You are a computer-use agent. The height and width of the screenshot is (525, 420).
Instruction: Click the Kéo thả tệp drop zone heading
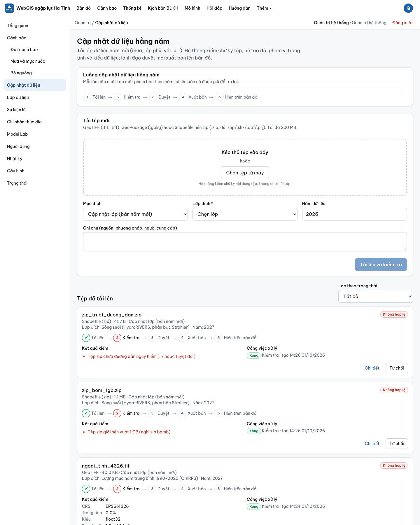click(x=245, y=152)
